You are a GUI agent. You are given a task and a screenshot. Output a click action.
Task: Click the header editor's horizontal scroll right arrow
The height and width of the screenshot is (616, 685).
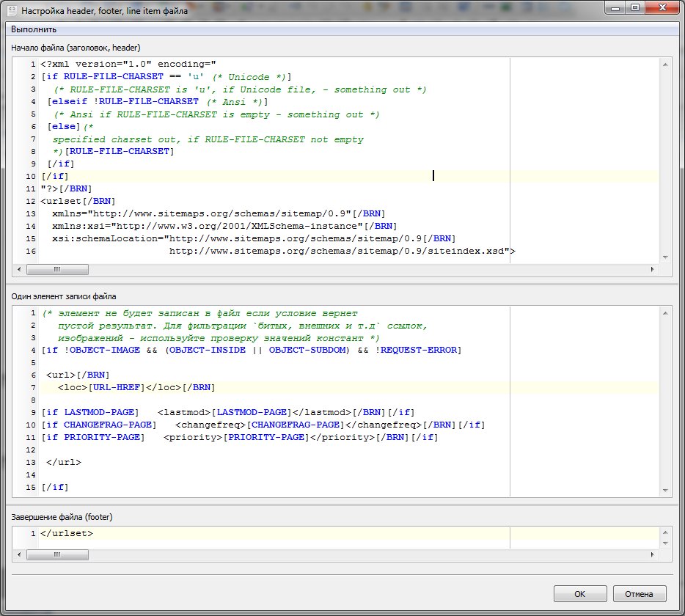pos(652,269)
